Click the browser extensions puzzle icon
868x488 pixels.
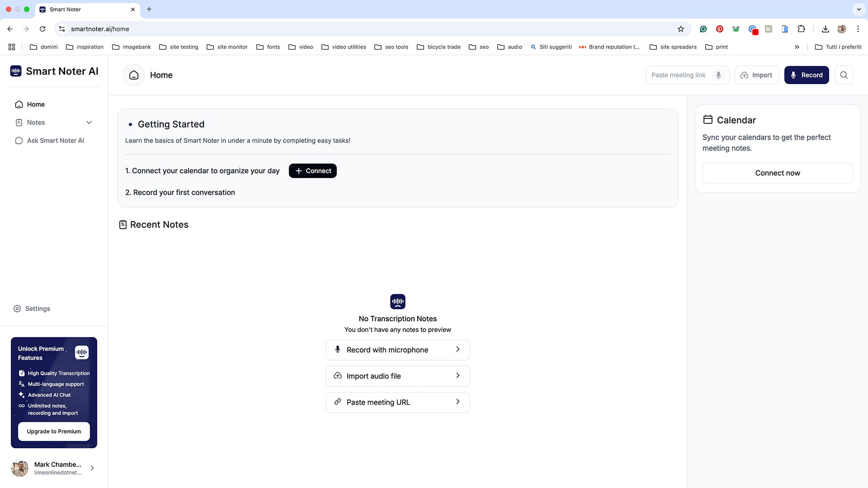click(801, 29)
